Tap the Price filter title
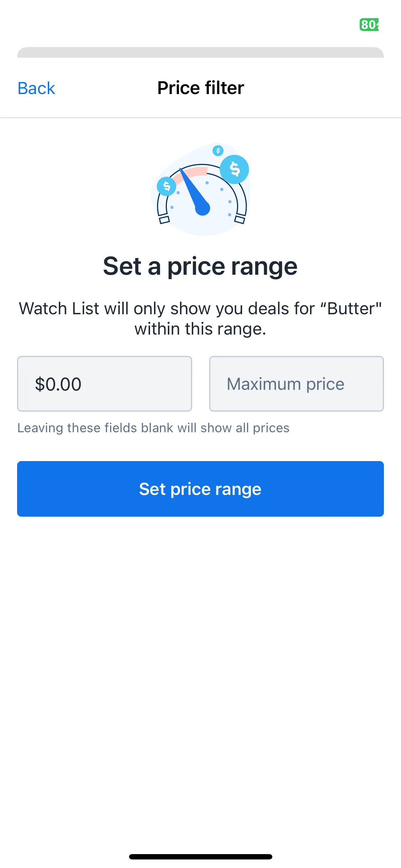 [x=201, y=88]
